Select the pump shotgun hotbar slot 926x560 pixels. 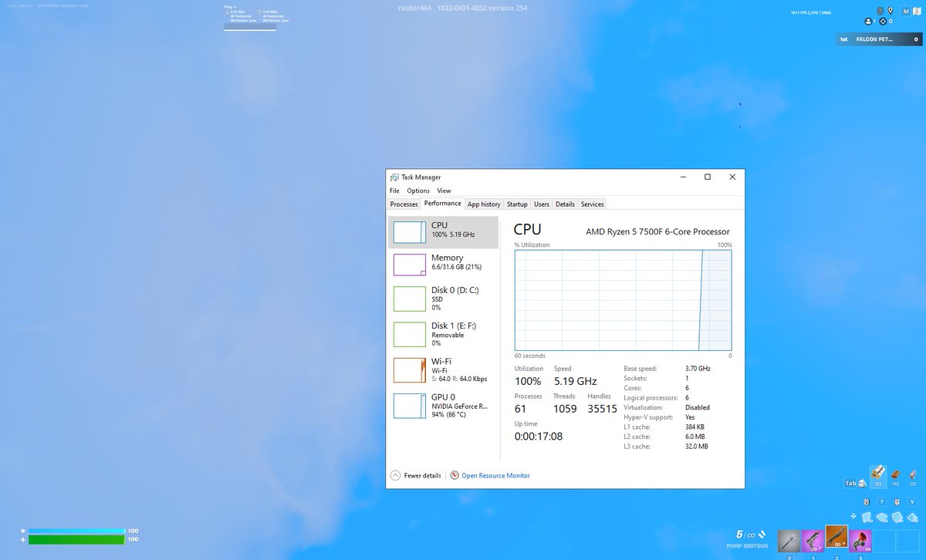(836, 536)
